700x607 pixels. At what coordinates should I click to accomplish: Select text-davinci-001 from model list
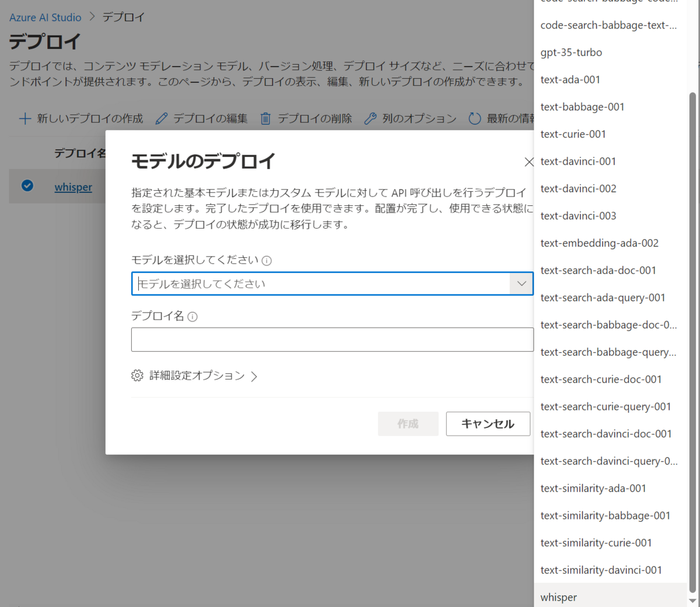610,162
